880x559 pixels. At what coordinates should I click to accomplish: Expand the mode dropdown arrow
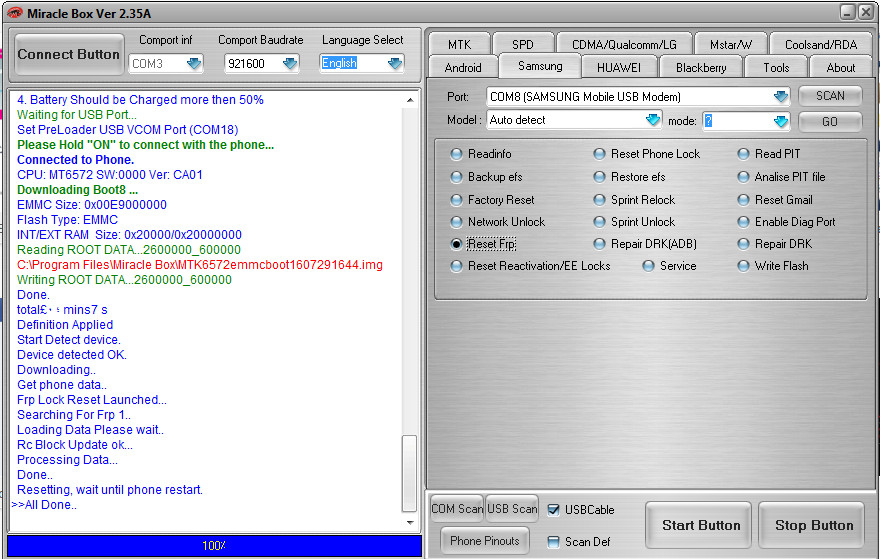pyautogui.click(x=781, y=121)
